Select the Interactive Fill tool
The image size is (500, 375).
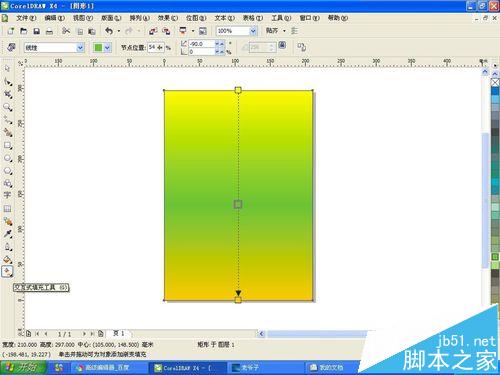(x=7, y=272)
